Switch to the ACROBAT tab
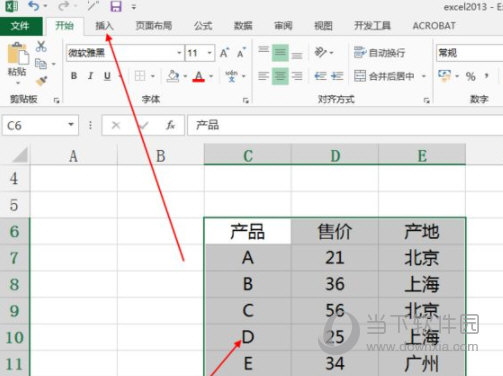This screenshot has width=503, height=376. click(434, 26)
